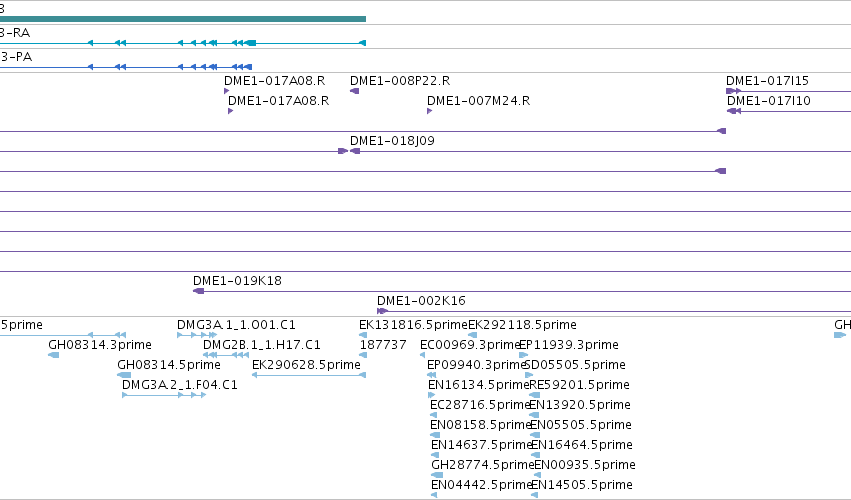Select the DME1-018J09 feature arrow
851x500 pixels.
tap(355, 151)
